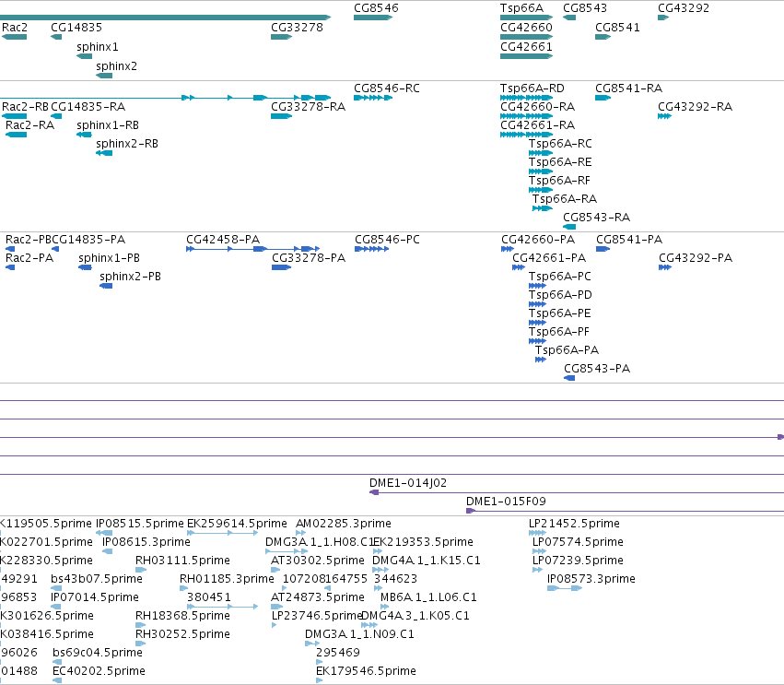This screenshot has width=784, height=685.
Task: Click transcript Tsp66A-RF
Action: click(559, 181)
